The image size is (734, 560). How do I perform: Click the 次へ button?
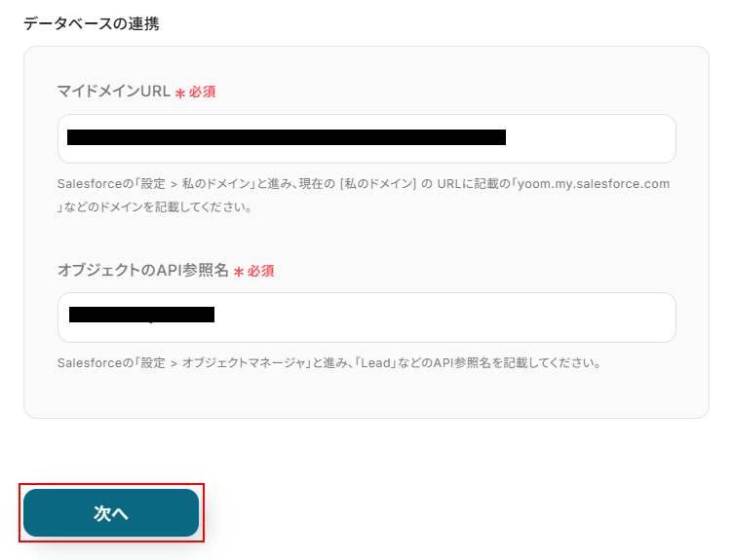pos(111,513)
